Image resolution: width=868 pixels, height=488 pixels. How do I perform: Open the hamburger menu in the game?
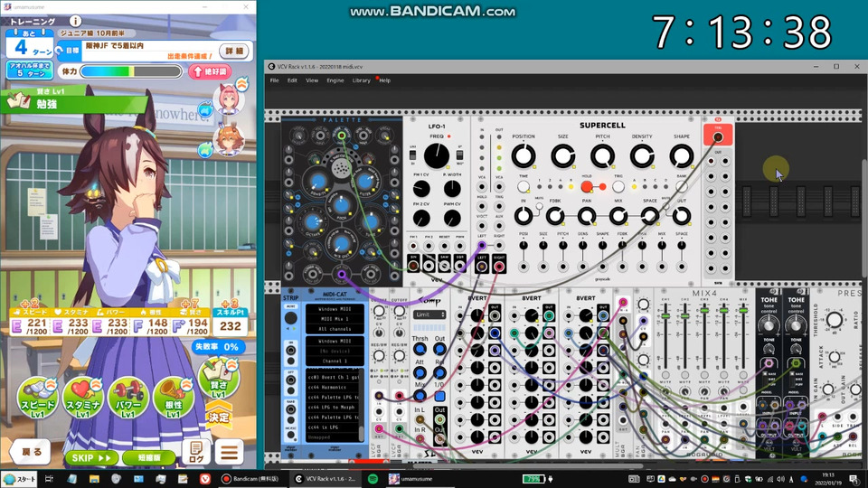click(229, 452)
